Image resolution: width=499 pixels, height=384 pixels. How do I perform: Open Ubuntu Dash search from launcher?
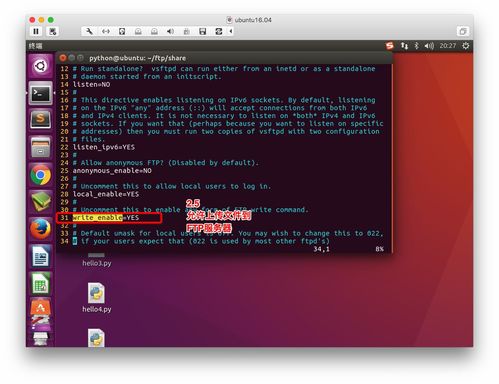pos(40,66)
